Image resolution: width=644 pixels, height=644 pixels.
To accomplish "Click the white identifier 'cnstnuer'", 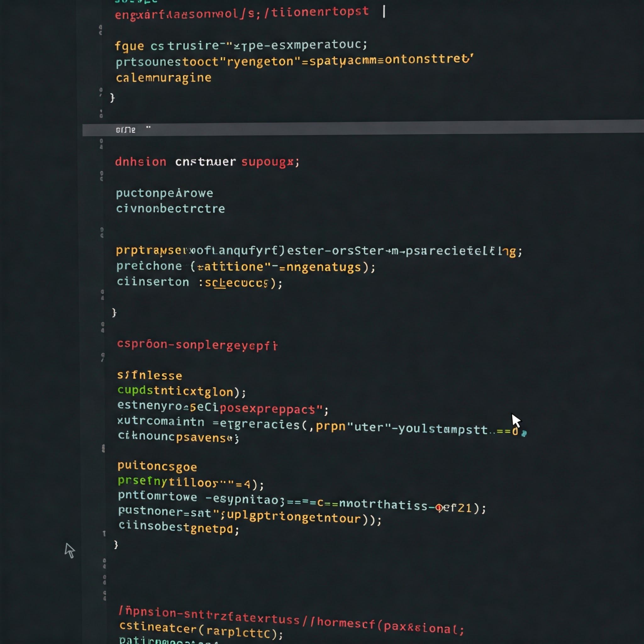I will pos(205,162).
